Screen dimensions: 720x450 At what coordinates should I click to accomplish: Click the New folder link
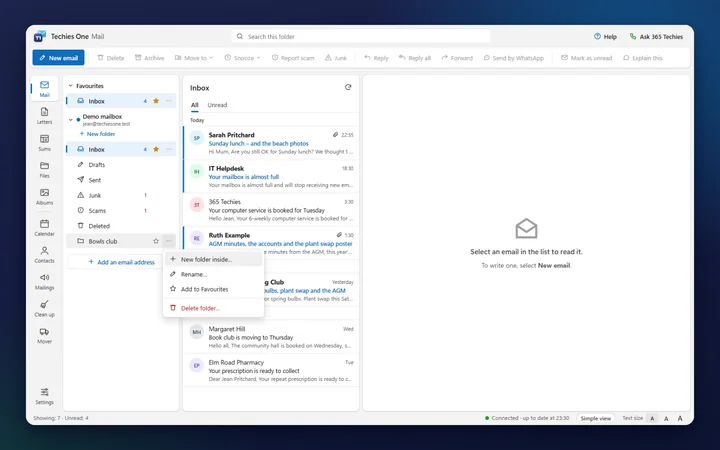[x=97, y=134]
